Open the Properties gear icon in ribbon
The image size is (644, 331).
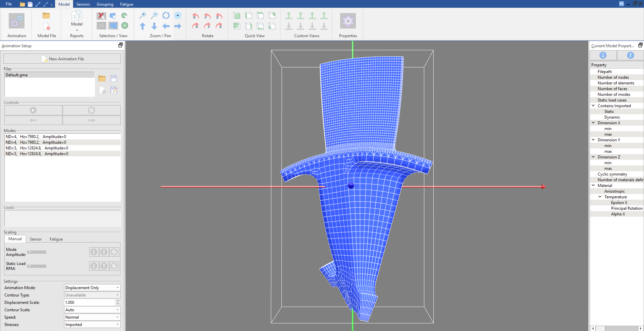348,21
